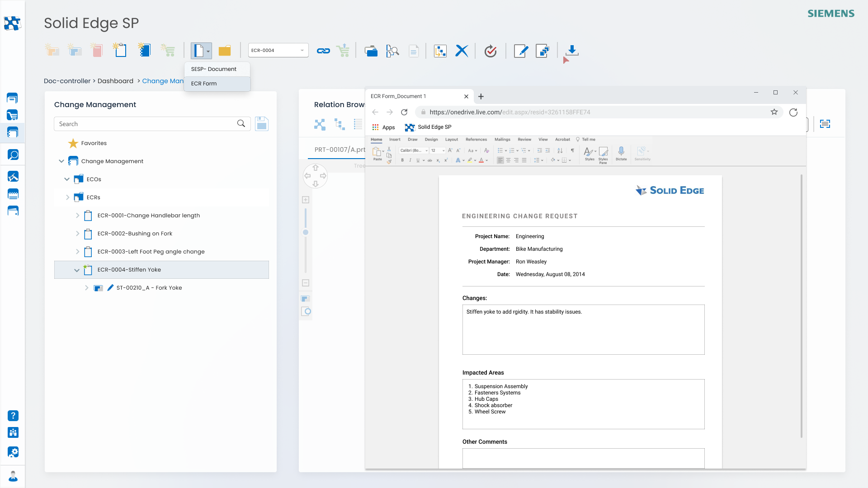Expand the ST-00210_A Fork Yoke node
The width and height of the screenshot is (868, 488).
[x=86, y=288]
